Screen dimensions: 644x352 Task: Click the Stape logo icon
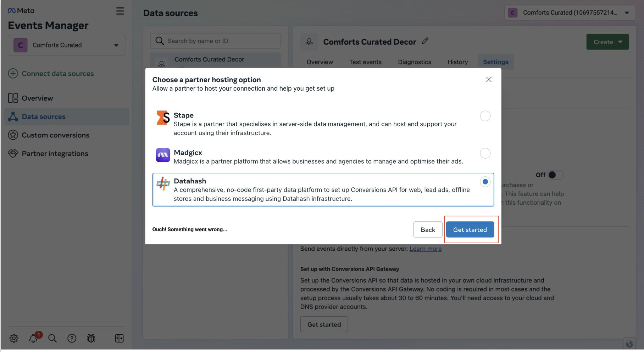point(163,118)
